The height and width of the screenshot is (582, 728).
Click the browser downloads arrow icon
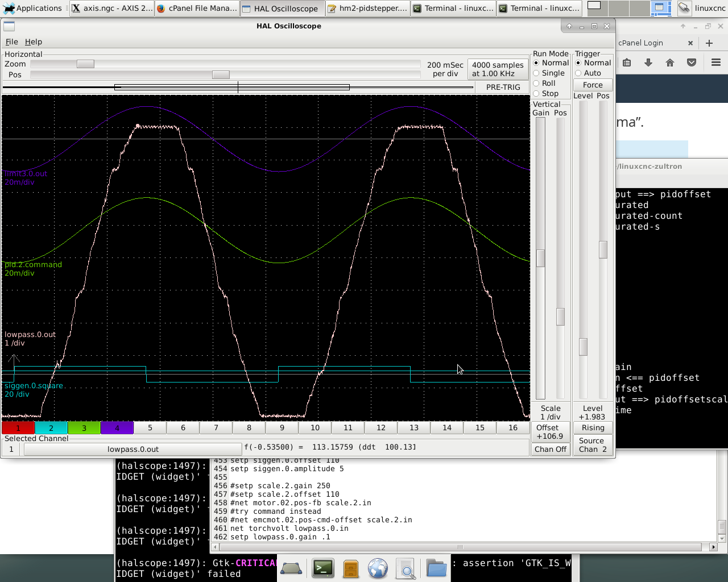(x=648, y=63)
